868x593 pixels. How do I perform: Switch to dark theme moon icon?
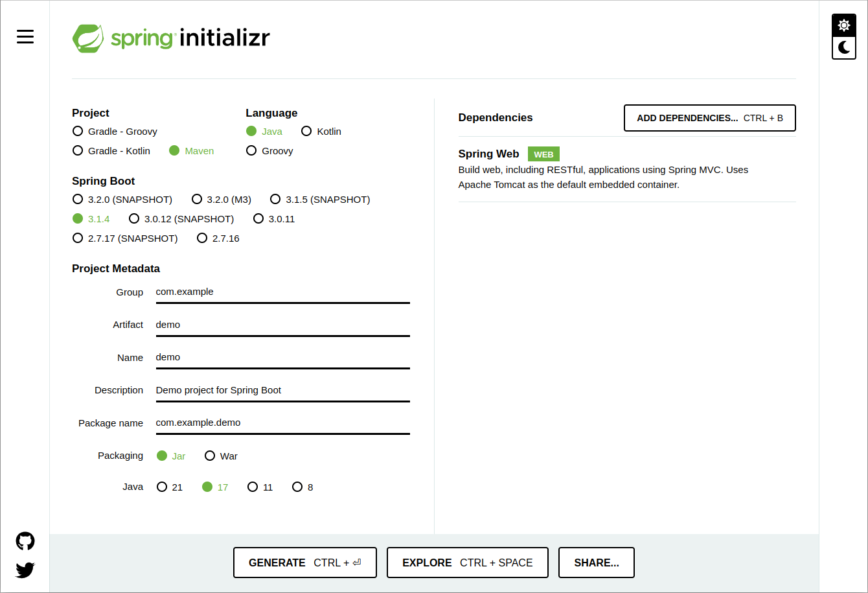[843, 47]
